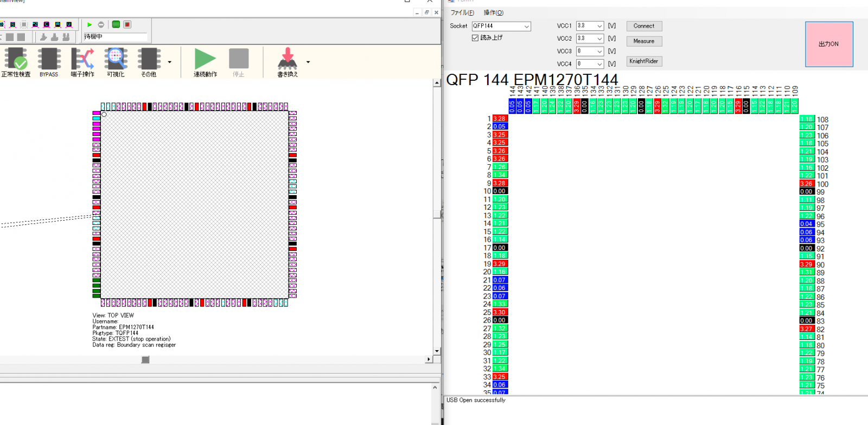Open the ファイル(F) menu
The image size is (868, 425).
click(x=462, y=12)
